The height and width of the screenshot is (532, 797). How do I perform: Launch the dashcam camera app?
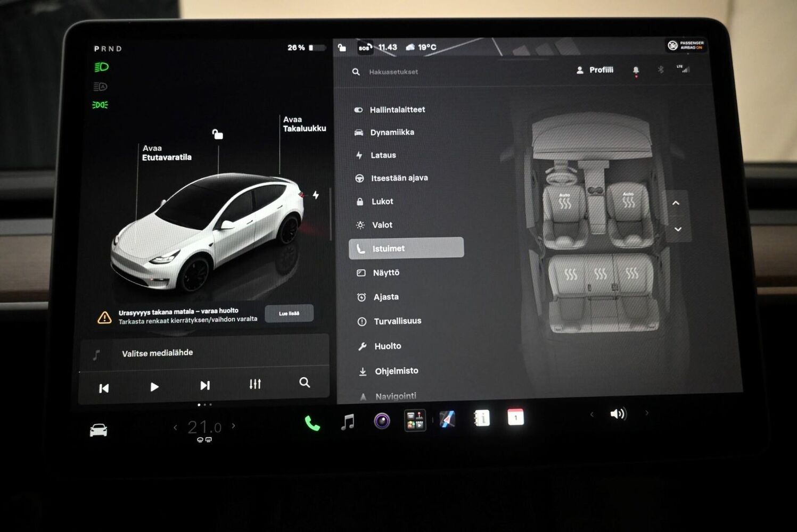click(x=382, y=421)
